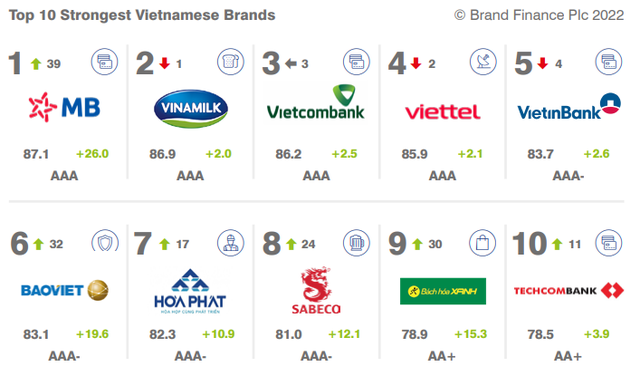The height and width of the screenshot is (376, 640).
Task: Select the green Bach hoa Xanh logo
Action: [x=443, y=291]
